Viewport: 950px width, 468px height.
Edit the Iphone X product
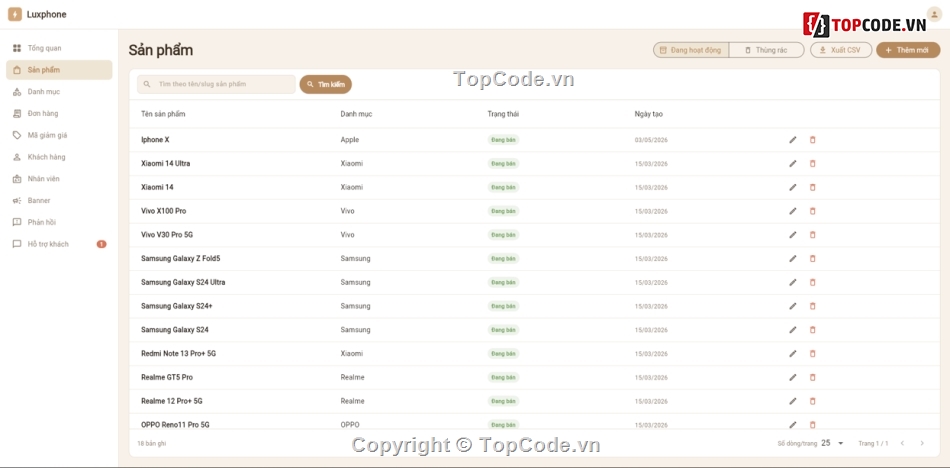792,140
